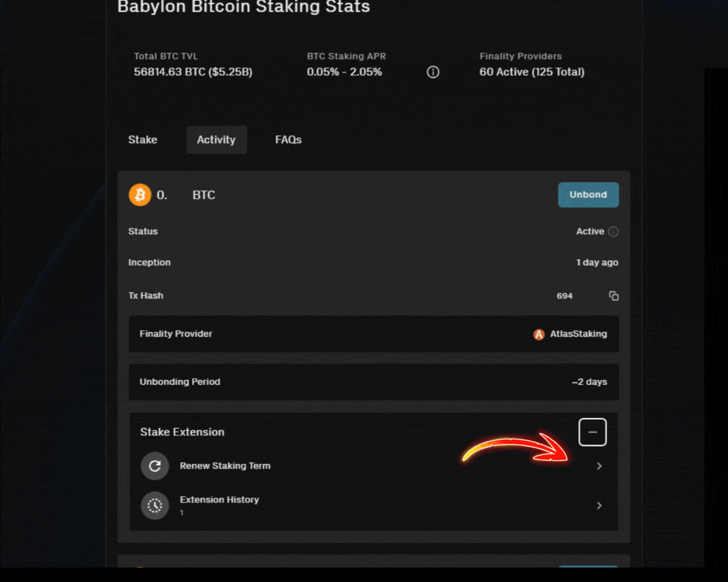Viewport: 728px width, 582px height.
Task: Select the renew icon beside Renew Staking Term
Action: 155,466
